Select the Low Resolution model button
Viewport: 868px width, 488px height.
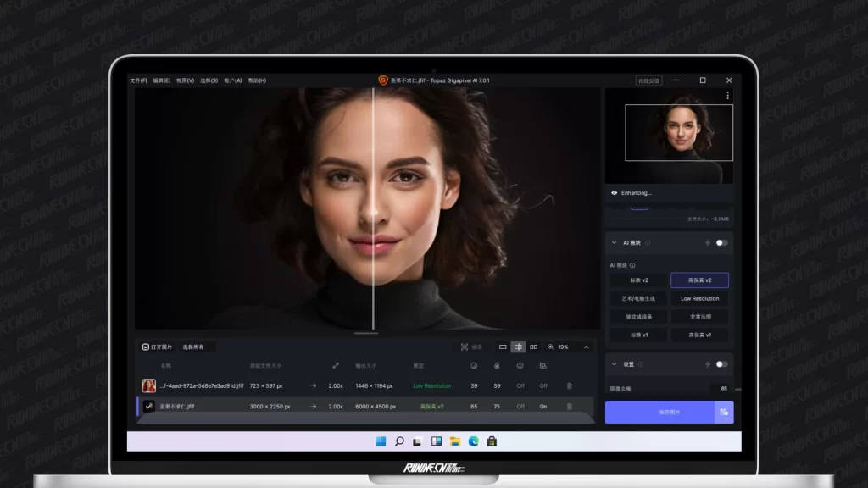click(x=699, y=298)
